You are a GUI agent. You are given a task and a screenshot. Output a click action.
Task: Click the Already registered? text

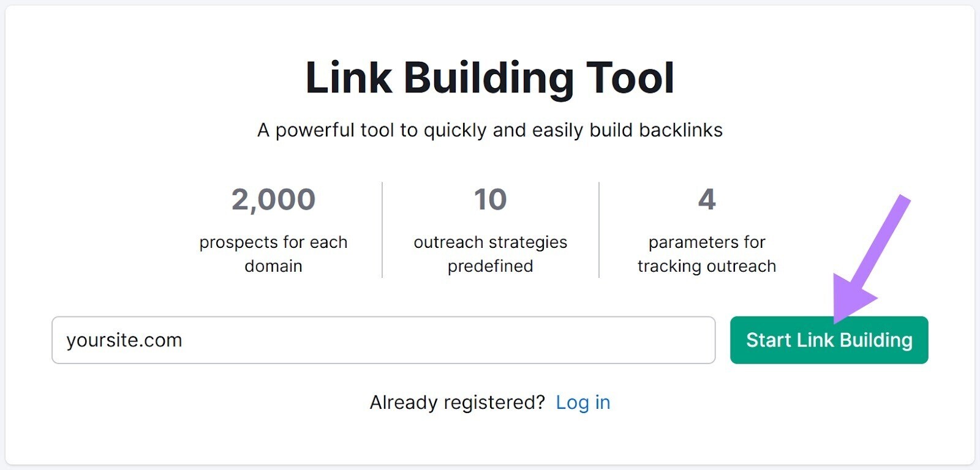point(456,402)
